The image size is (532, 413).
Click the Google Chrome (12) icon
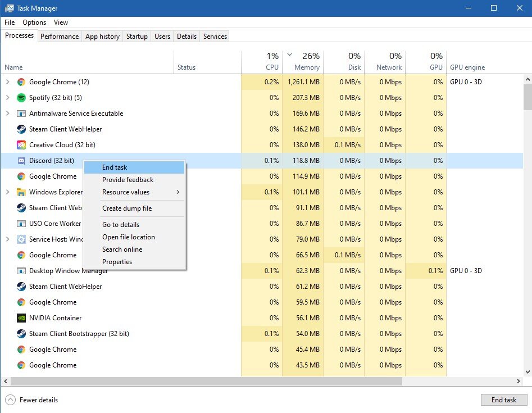(x=21, y=82)
